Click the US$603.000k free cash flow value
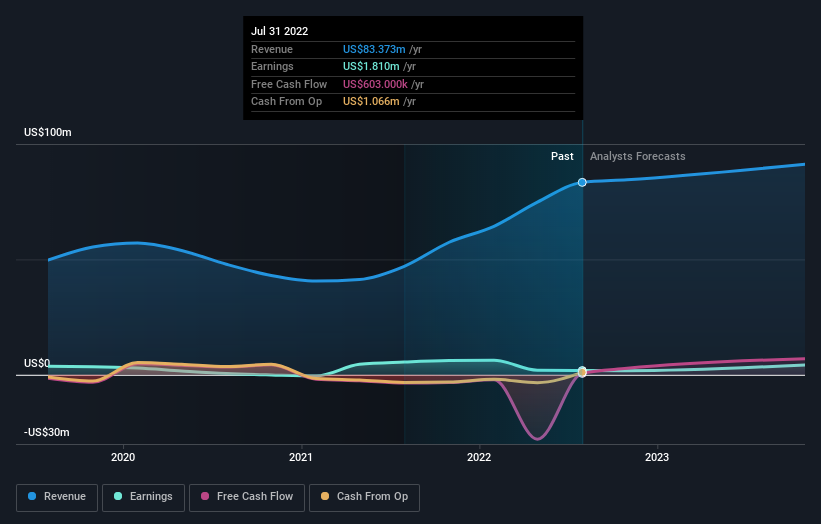821x524 pixels. (x=375, y=84)
